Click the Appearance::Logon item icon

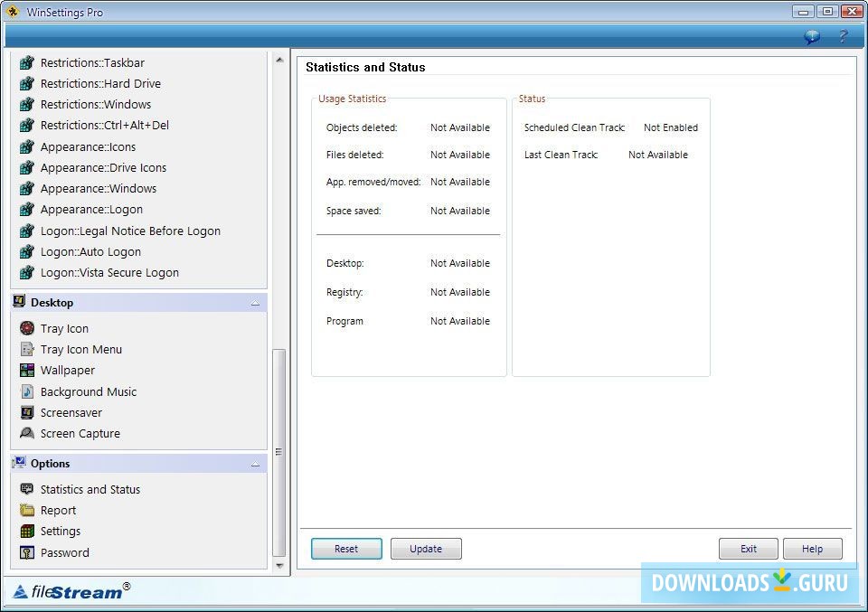pos(26,210)
